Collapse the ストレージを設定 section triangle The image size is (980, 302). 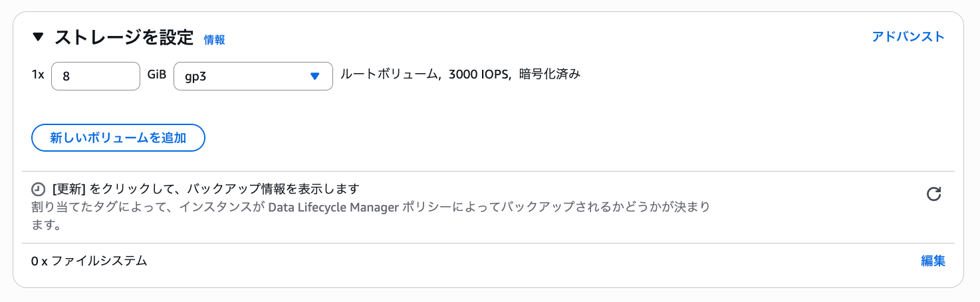coord(38,37)
